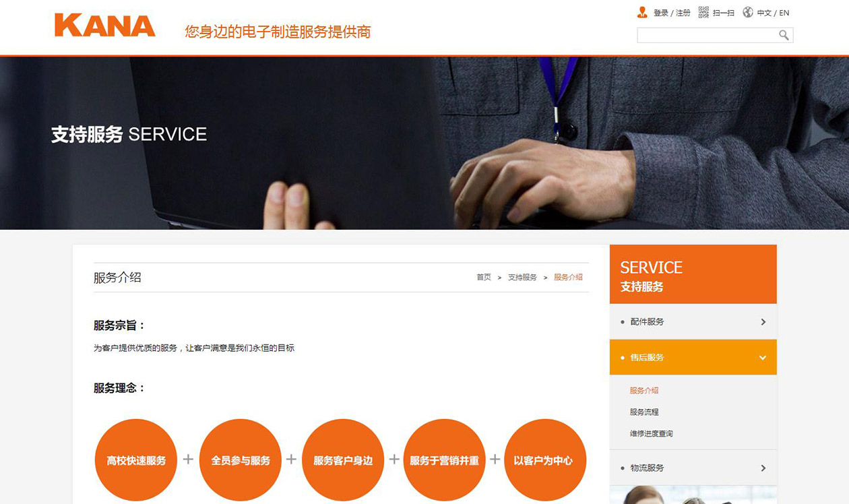849x504 pixels.
Task: Click the orange user login icon
Action: tap(642, 12)
